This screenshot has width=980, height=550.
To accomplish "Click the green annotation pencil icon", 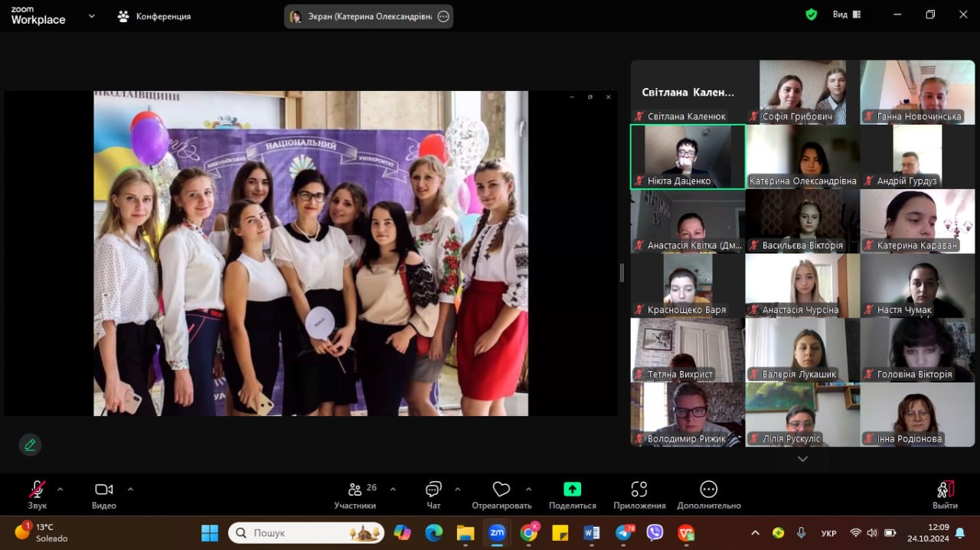I will pyautogui.click(x=30, y=444).
